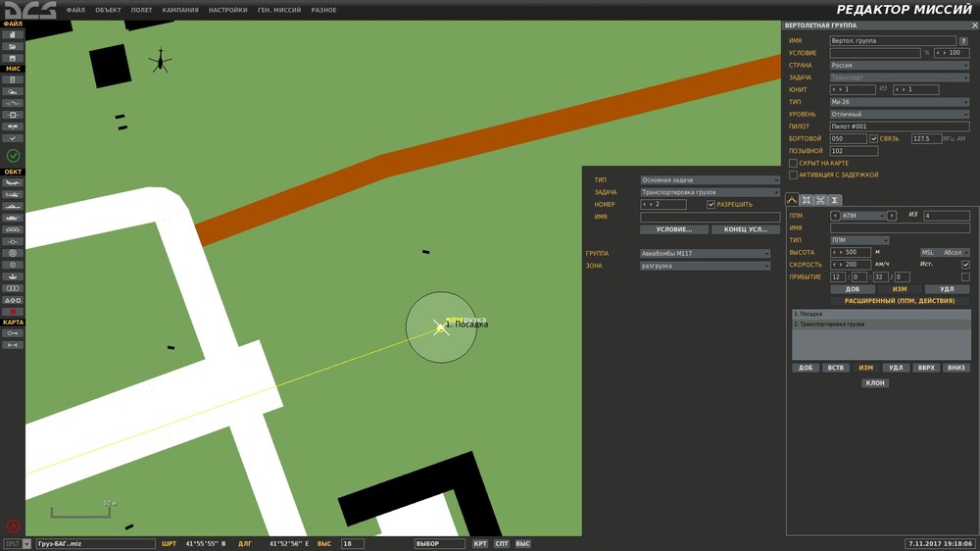This screenshot has width=980, height=551.
Task: Open the ТИП dropdown showing Ми-26
Action: tap(900, 102)
